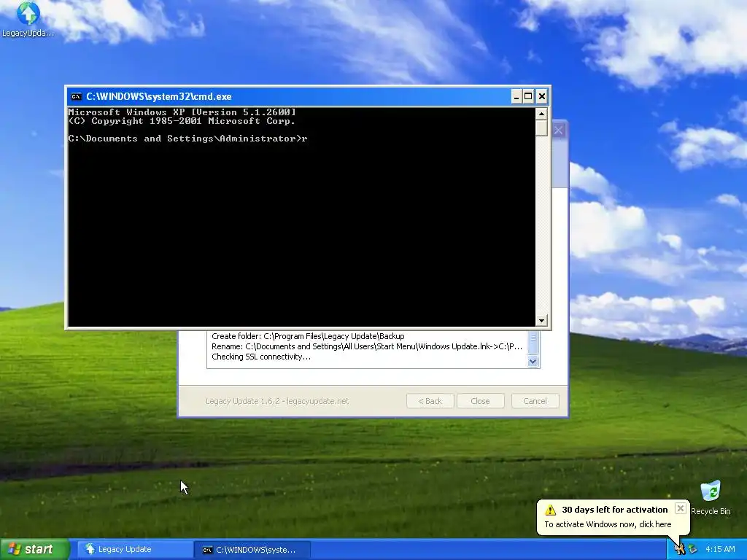
Task: Click the cmd scrollbar thumb
Action: click(x=541, y=128)
